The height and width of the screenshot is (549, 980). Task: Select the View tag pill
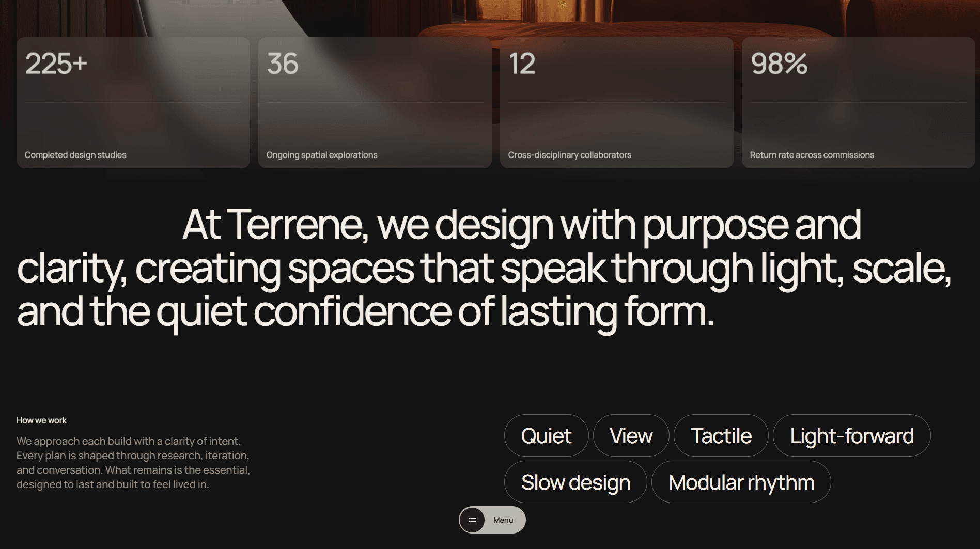pyautogui.click(x=631, y=436)
